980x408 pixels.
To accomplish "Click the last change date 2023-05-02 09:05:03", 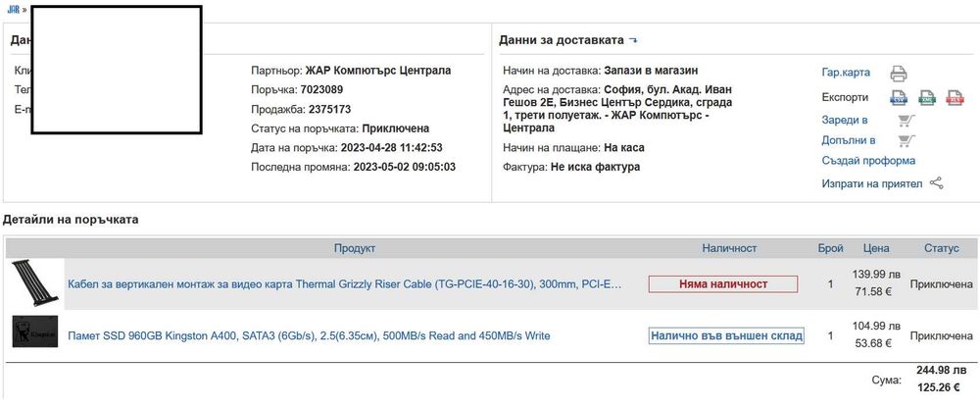I will pos(405,167).
